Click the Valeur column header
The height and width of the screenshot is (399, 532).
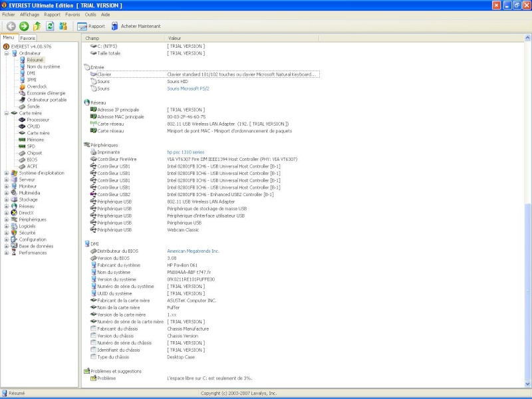tap(174, 39)
